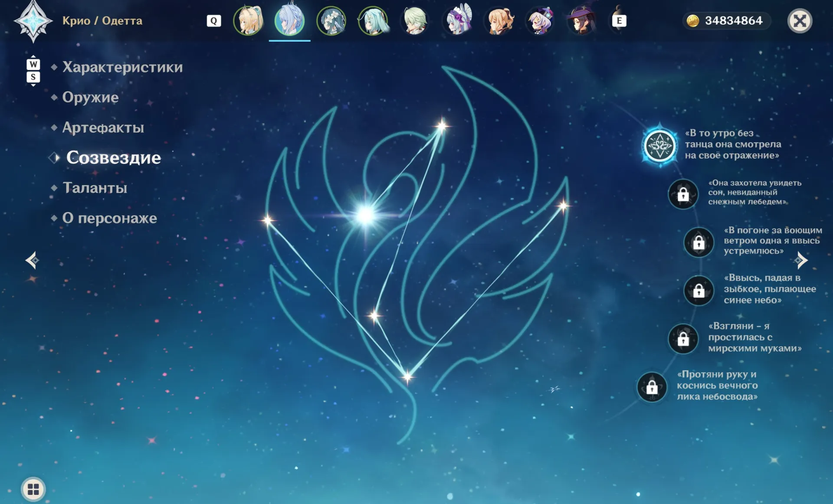This screenshot has height=504, width=833.
Task: Select the Созвездие menu item
Action: (x=113, y=157)
